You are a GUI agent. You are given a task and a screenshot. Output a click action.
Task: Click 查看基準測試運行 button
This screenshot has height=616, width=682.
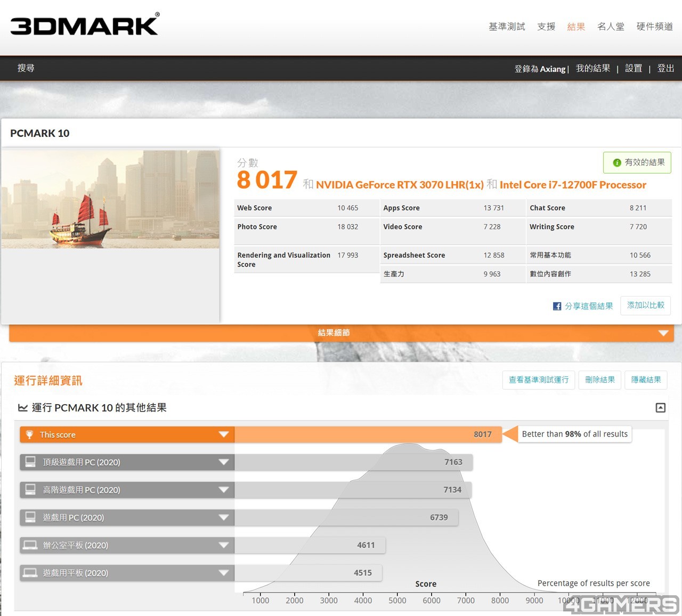[x=539, y=380]
